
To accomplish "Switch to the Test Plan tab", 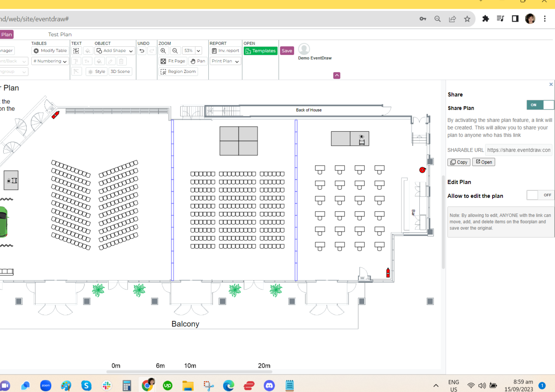I will [60, 34].
